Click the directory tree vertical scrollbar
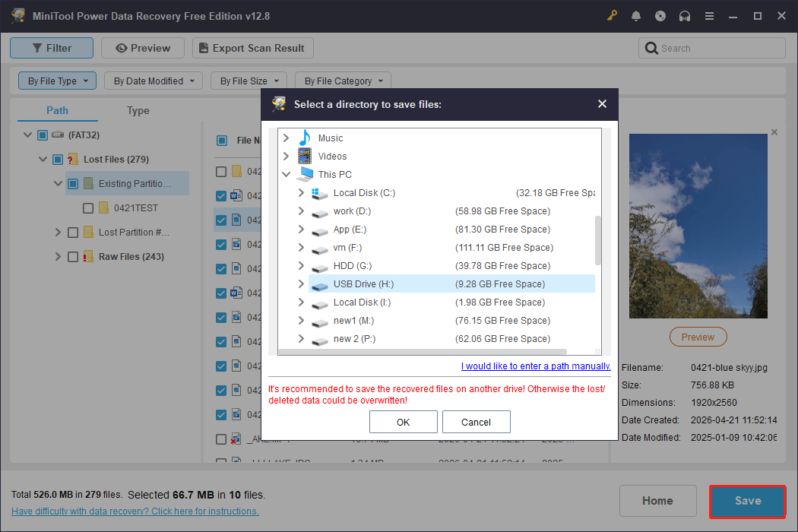Screen dimensions: 798x532 [x=598, y=240]
